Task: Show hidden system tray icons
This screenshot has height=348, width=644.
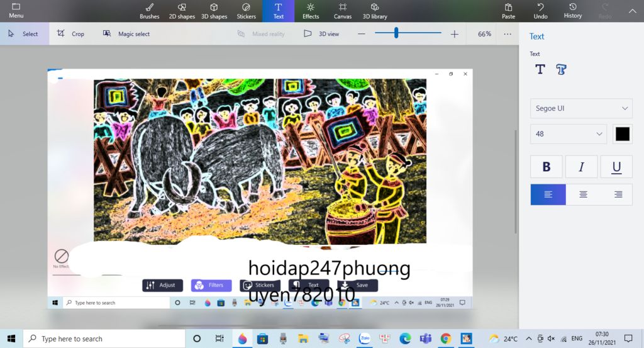Action: [x=528, y=339]
